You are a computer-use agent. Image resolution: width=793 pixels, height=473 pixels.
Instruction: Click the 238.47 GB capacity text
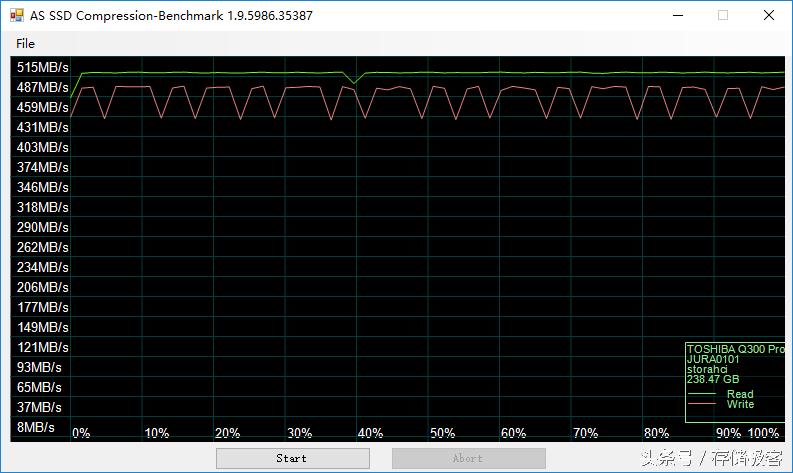tap(713, 379)
